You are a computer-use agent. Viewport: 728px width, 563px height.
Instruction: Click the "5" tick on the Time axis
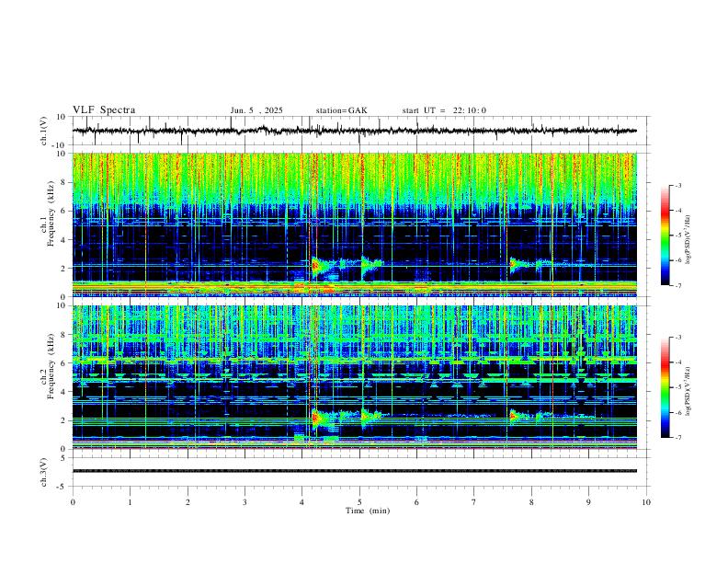click(359, 502)
